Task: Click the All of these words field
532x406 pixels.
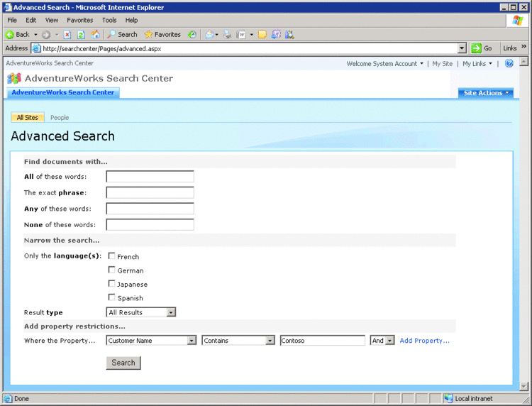Action: (x=150, y=177)
